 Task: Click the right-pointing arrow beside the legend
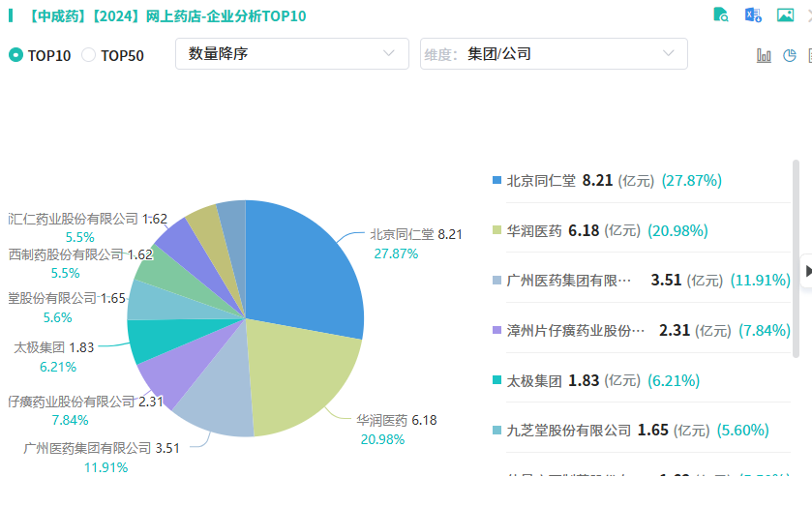807,271
